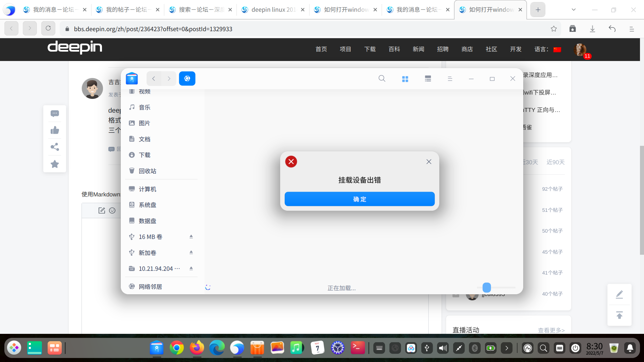The height and width of the screenshot is (362, 644).
Task: Click the file manager search icon
Action: [x=382, y=78]
